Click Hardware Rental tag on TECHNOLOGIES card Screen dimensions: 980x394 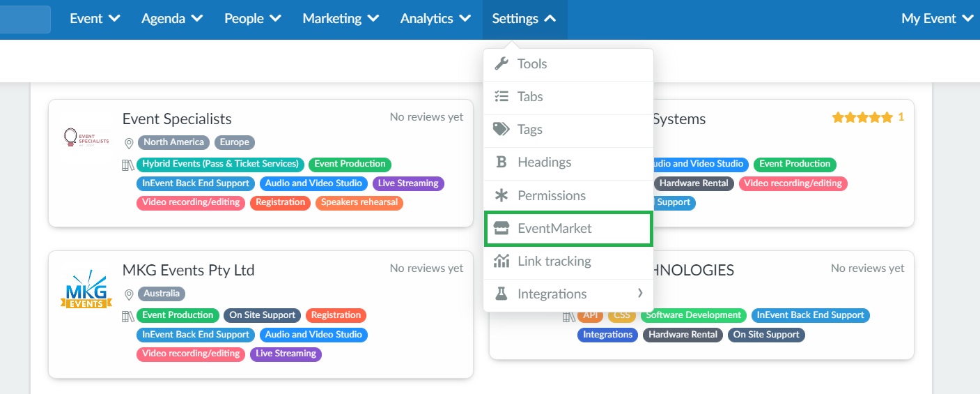683,335
